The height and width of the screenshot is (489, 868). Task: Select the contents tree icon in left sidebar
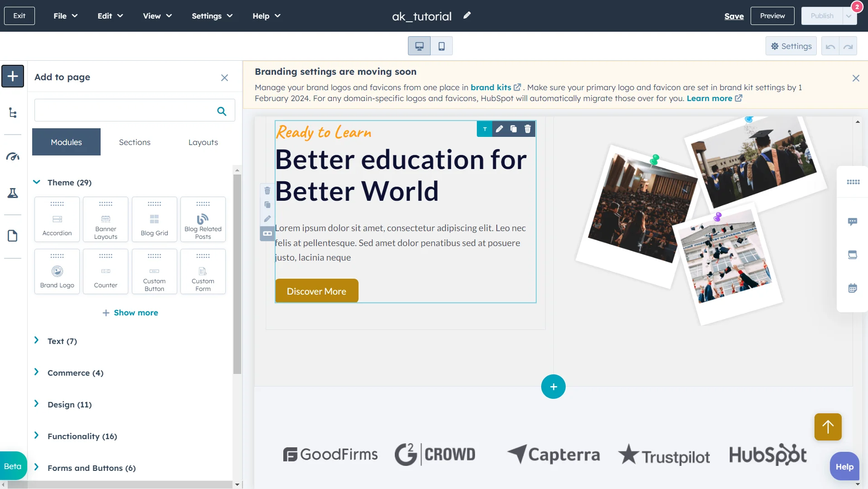pos(13,113)
